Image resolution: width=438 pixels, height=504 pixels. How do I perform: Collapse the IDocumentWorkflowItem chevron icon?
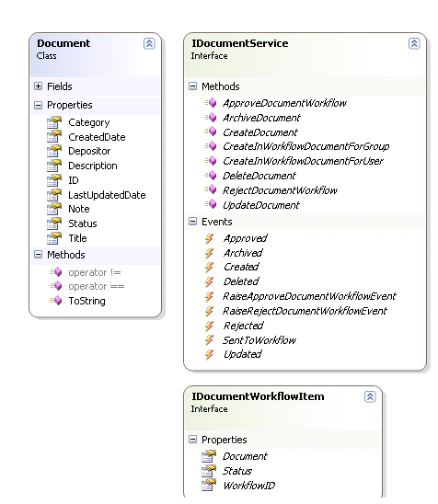pyautogui.click(x=370, y=396)
